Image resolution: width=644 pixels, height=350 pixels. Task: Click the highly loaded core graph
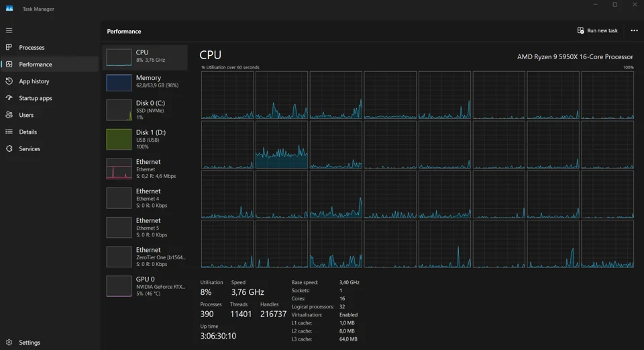coord(281,145)
